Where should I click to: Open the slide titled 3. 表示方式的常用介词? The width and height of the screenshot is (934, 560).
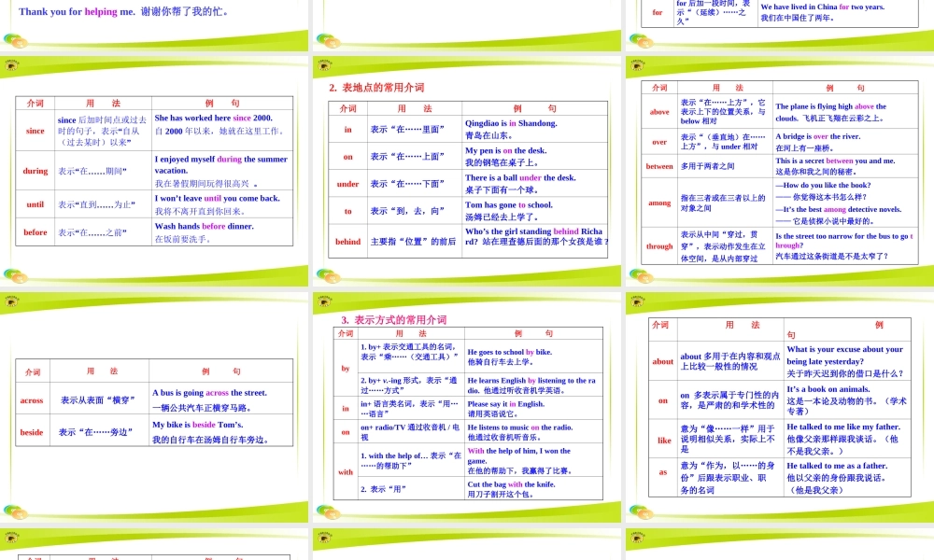tap(467, 407)
